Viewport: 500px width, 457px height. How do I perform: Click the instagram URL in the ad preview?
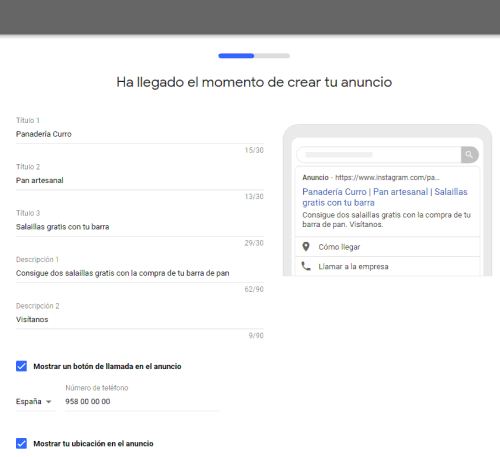click(387, 177)
